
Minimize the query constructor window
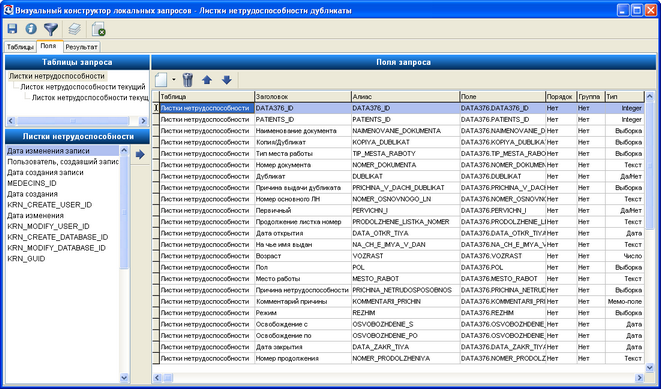623,10
